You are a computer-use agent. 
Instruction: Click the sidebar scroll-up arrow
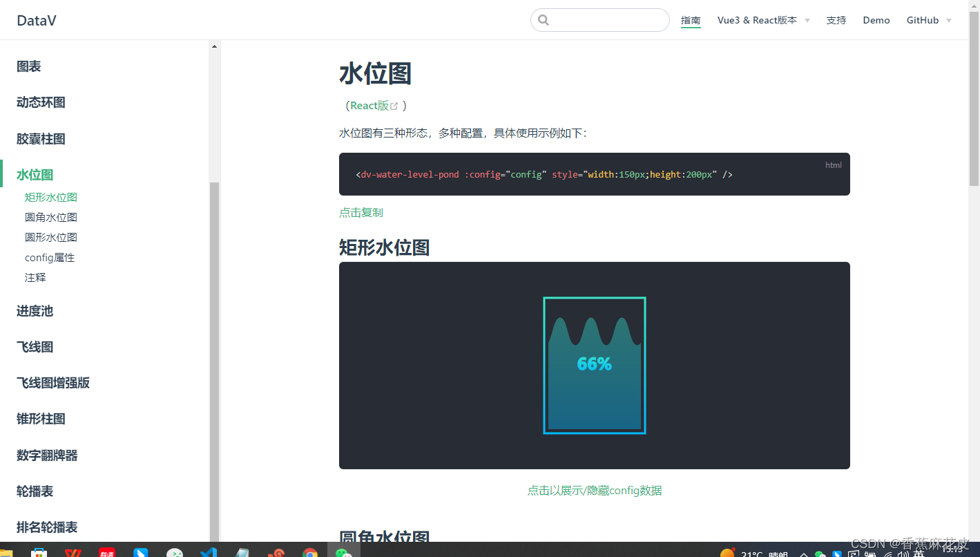[214, 46]
